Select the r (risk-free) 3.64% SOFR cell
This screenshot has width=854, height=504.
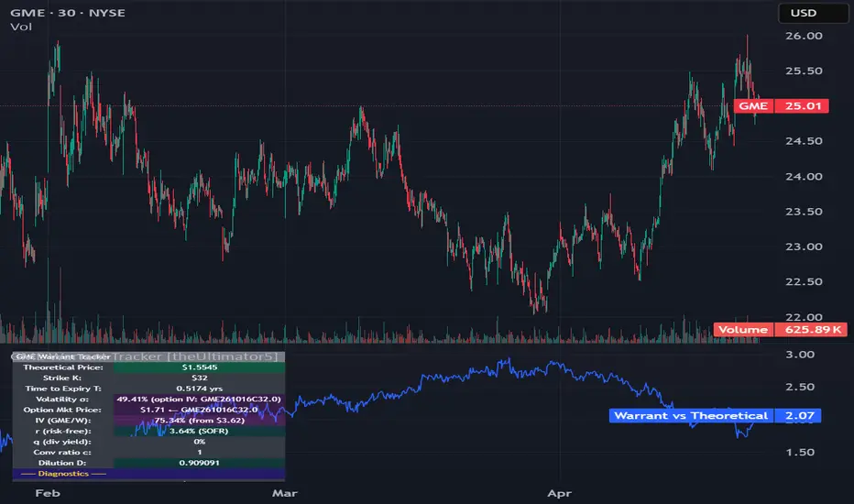coord(200,431)
